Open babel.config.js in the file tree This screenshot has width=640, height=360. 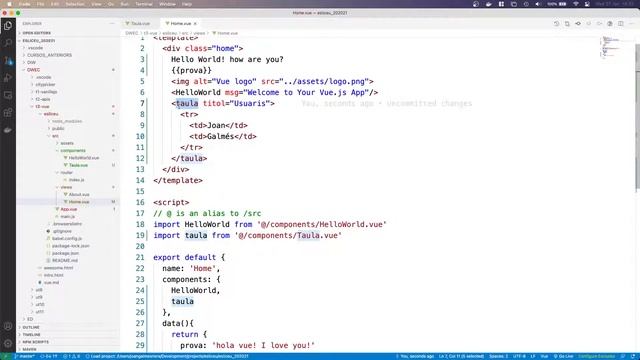67,239
